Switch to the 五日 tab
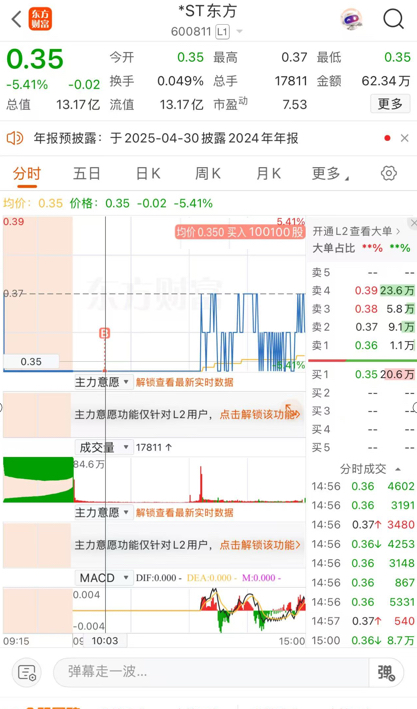Screen dimensions: 417x709 86,174
